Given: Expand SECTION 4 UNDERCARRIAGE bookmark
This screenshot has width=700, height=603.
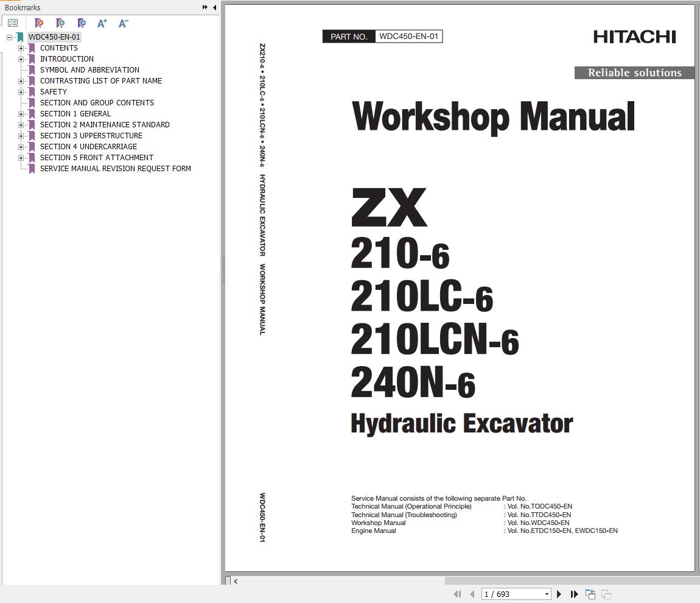Looking at the screenshot, I should [21, 147].
